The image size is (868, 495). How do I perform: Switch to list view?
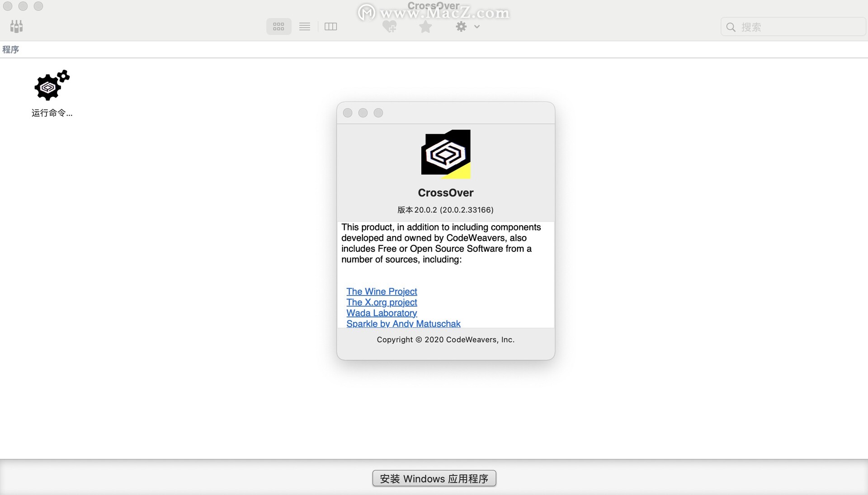pos(305,27)
